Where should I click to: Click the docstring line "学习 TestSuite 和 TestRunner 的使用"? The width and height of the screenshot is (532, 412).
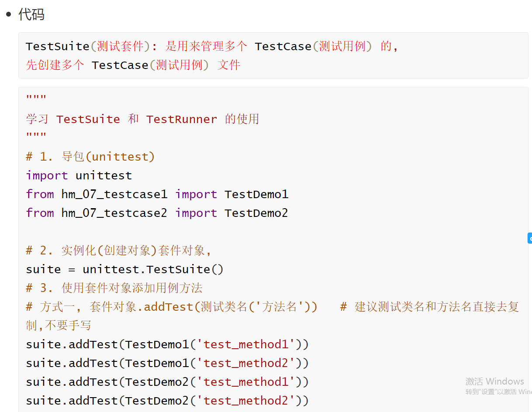[x=142, y=119]
